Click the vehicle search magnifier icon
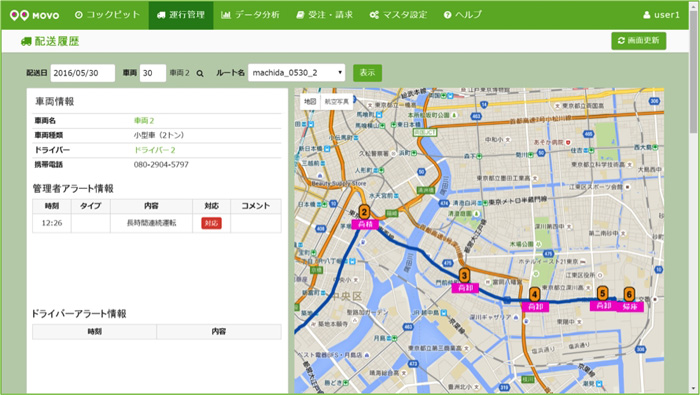Viewport: 700px width, 395px height. [x=200, y=74]
